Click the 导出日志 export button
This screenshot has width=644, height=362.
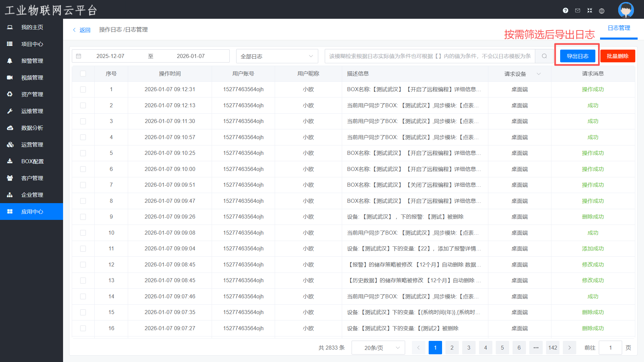(x=577, y=56)
